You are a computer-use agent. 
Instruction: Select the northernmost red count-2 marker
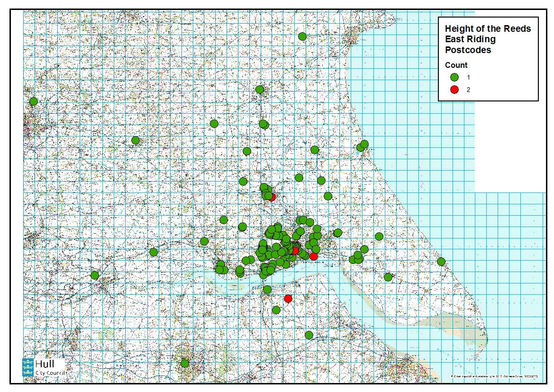pos(272,197)
